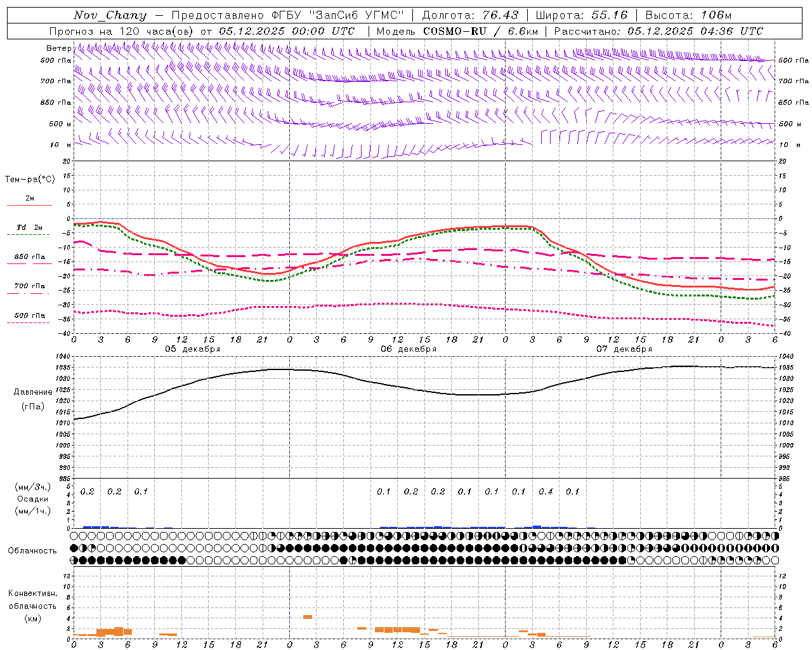Select the date label 07 декабря

624,349
